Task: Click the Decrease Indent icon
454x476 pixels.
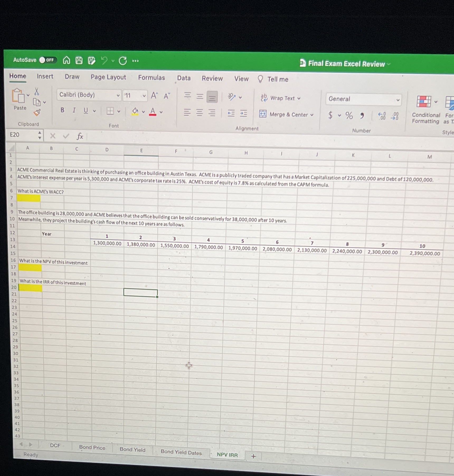Action: (231, 113)
